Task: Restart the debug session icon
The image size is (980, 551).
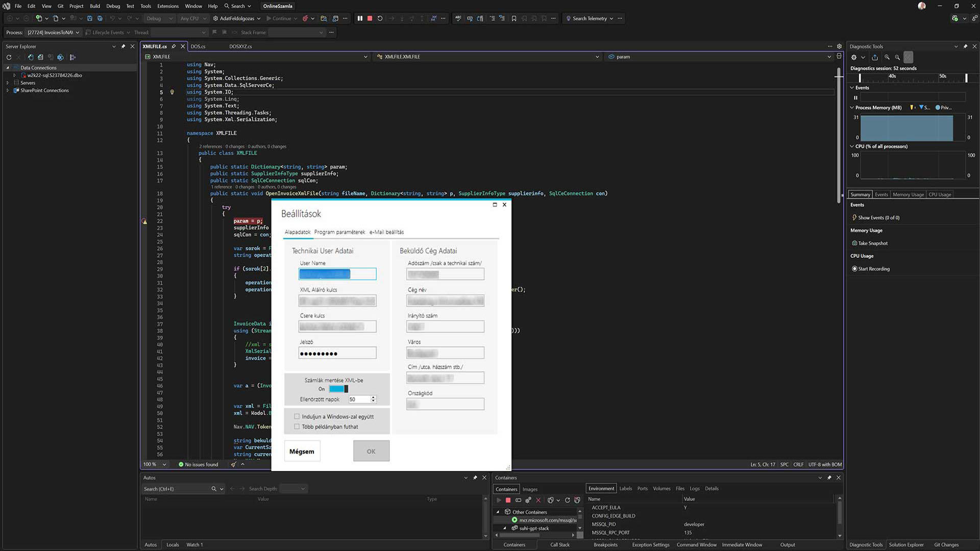Action: 380,18
